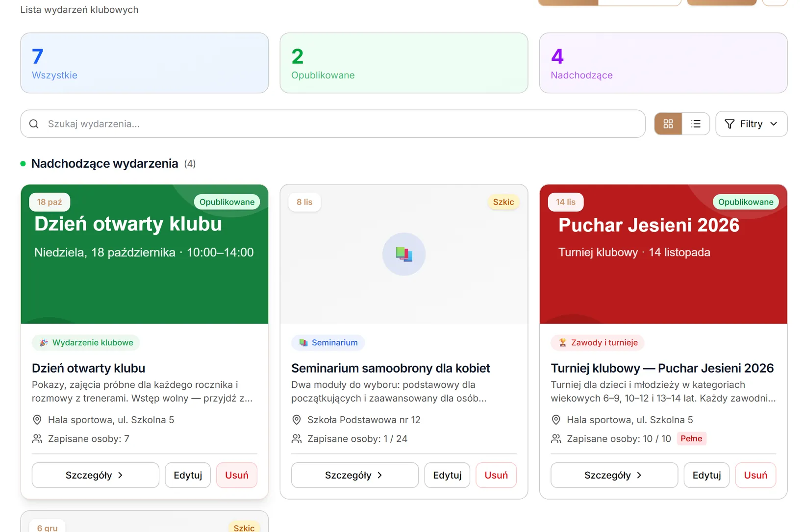Click the funnel icon in Filtry
Viewport: 804px width, 532px height.
point(729,124)
